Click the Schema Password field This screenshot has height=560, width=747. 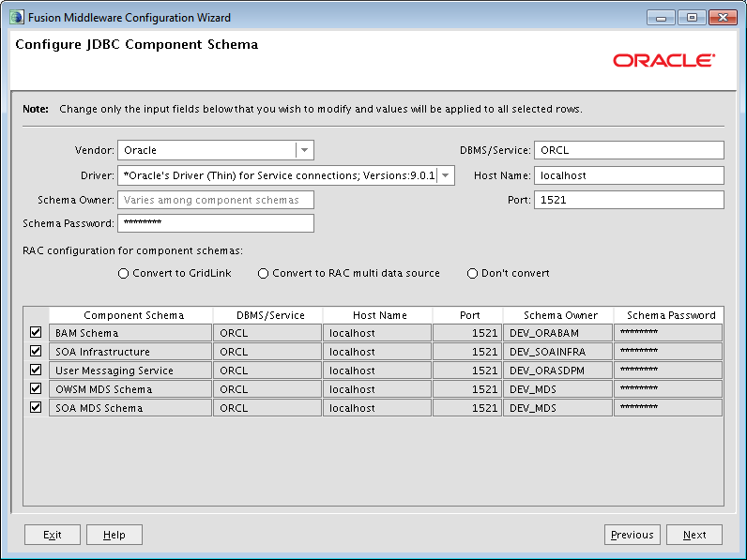coord(216,223)
